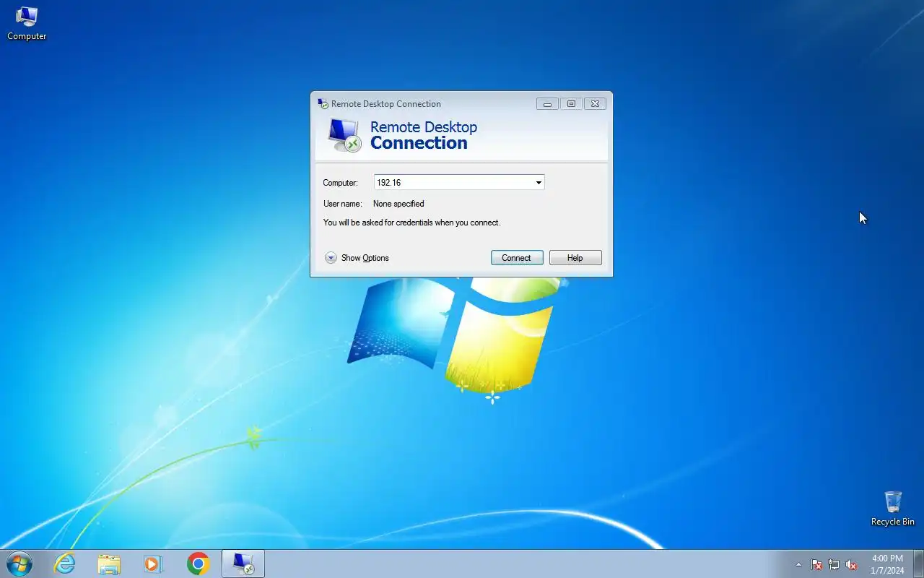Image resolution: width=924 pixels, height=578 pixels.
Task: Launch Internet Explorer from the taskbar
Action: (x=65, y=564)
